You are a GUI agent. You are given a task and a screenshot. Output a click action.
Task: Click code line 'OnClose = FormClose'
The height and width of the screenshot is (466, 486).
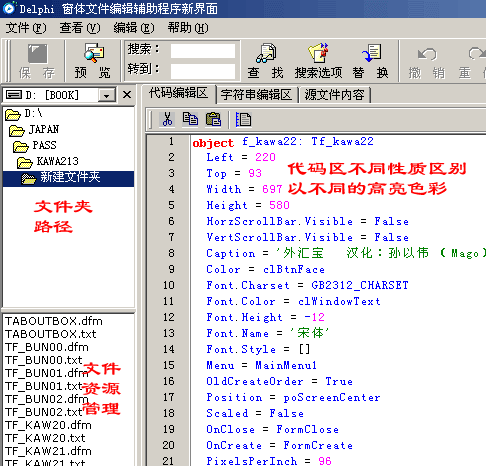272,429
